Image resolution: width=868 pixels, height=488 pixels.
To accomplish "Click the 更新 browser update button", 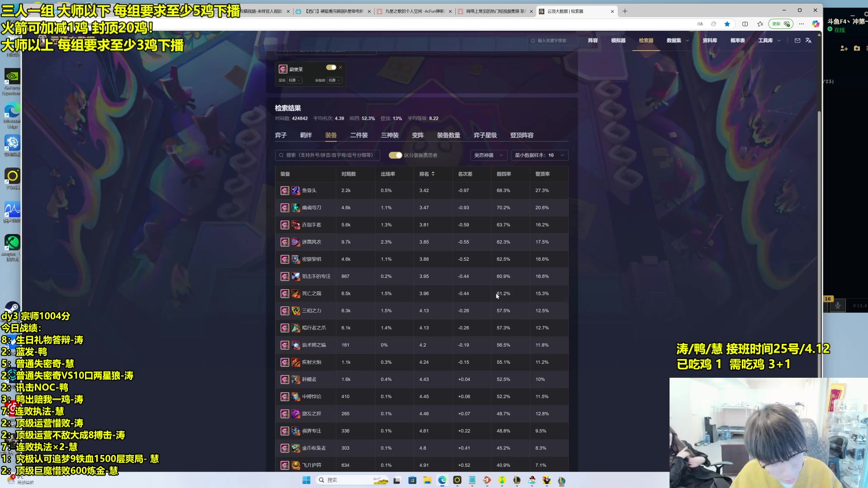I will tap(781, 24).
